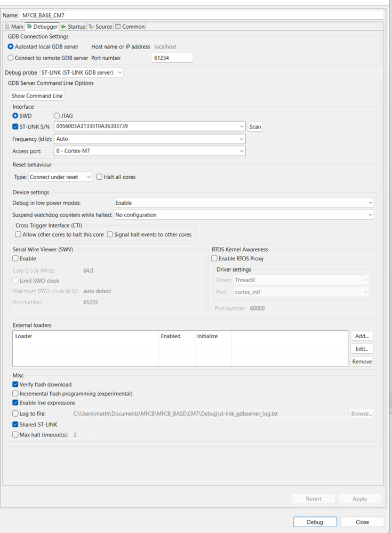Viewport: 392px width, 533px height.
Task: Select the JTAG interface
Action: pos(56,115)
